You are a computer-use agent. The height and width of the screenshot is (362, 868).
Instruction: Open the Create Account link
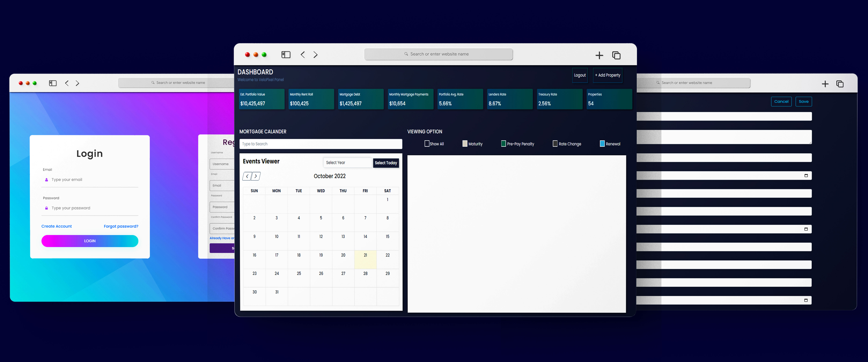tap(57, 226)
